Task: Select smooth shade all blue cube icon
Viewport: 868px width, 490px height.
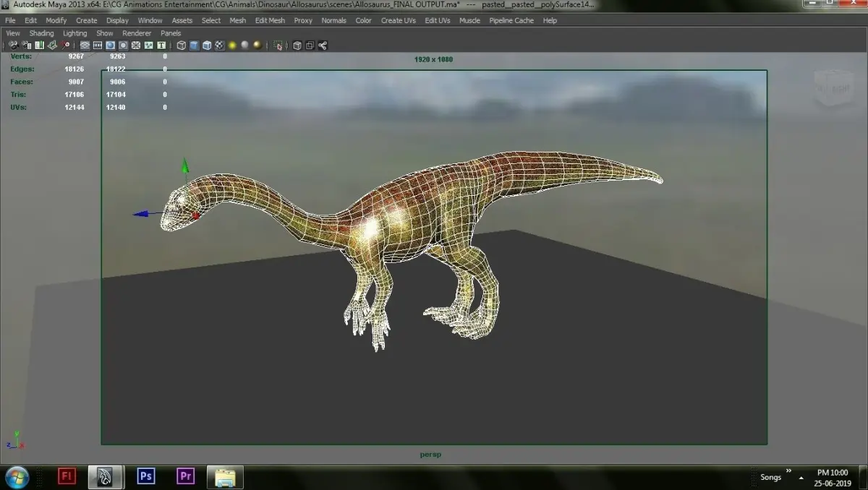Action: (x=194, y=46)
